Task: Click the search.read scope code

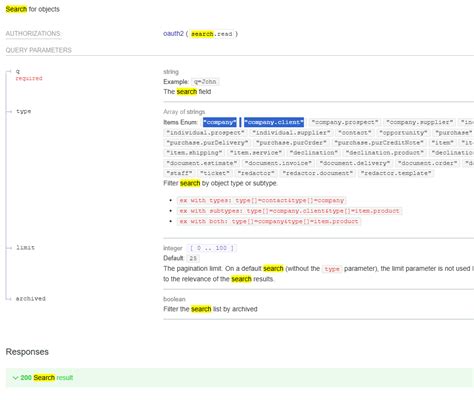Action: 212,34
